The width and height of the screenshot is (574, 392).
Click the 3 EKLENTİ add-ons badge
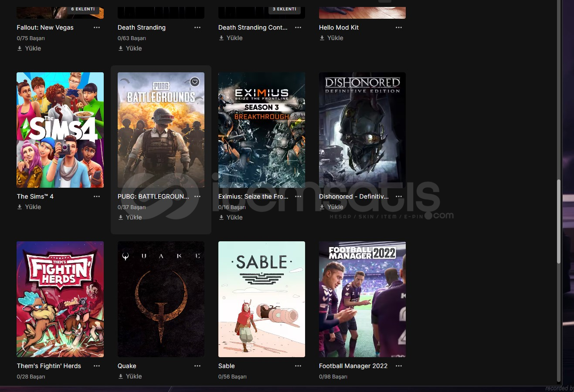(284, 9)
